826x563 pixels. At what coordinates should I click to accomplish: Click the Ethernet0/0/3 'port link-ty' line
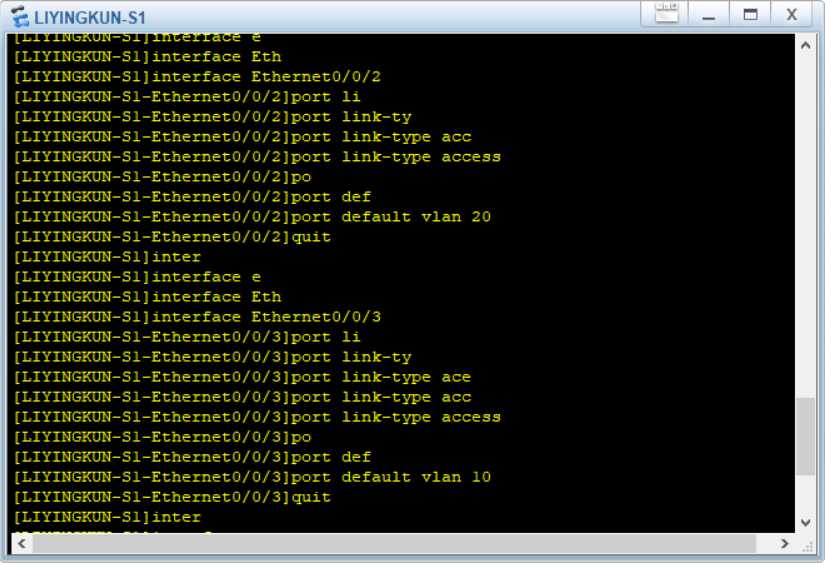pyautogui.click(x=212, y=357)
